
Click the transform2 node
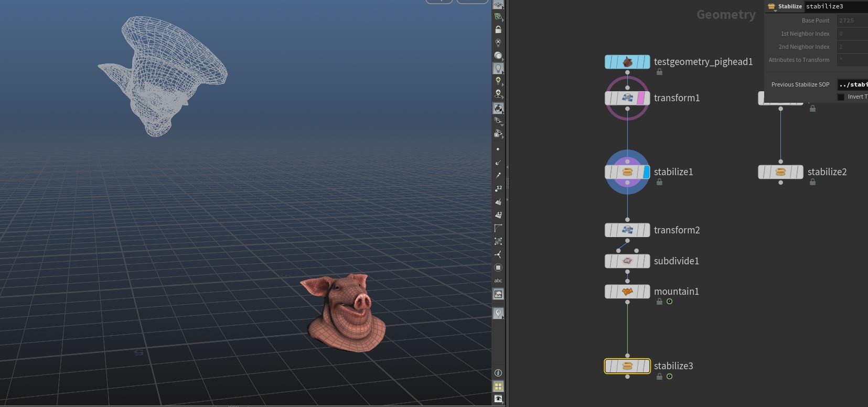coord(627,230)
